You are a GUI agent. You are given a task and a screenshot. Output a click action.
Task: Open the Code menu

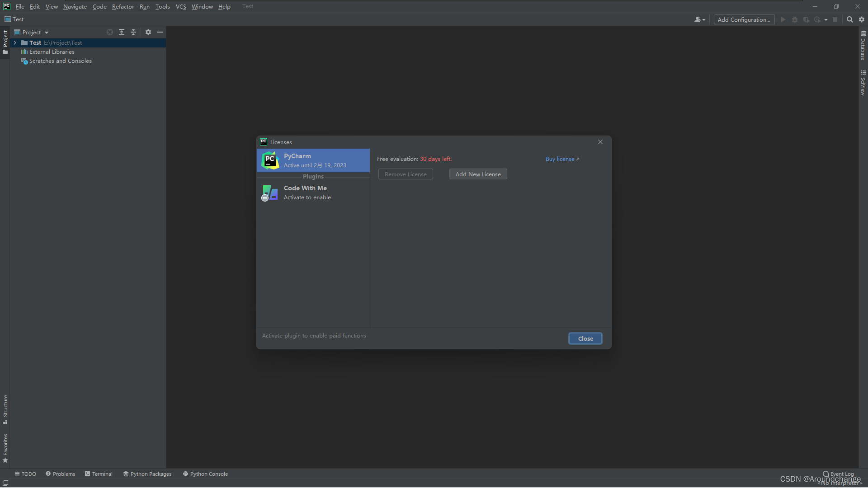99,6
